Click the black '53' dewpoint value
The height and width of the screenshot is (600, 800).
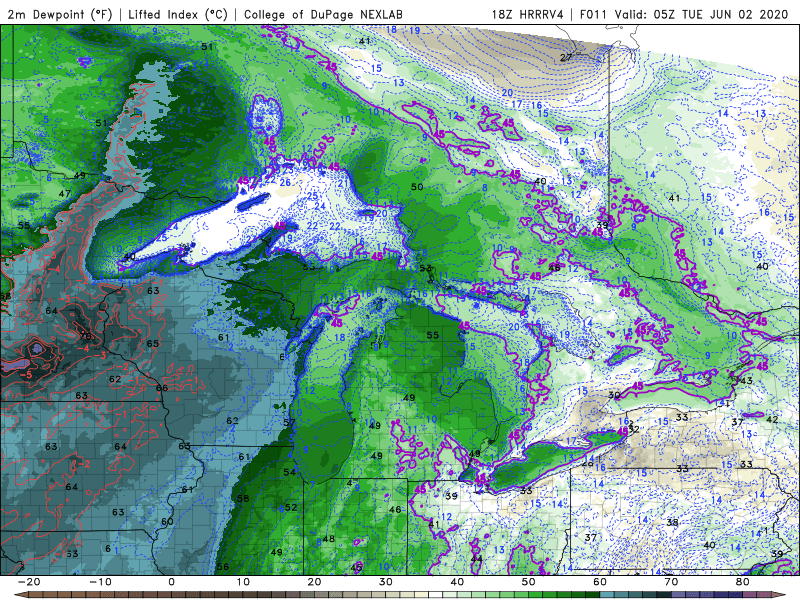[x=425, y=268]
